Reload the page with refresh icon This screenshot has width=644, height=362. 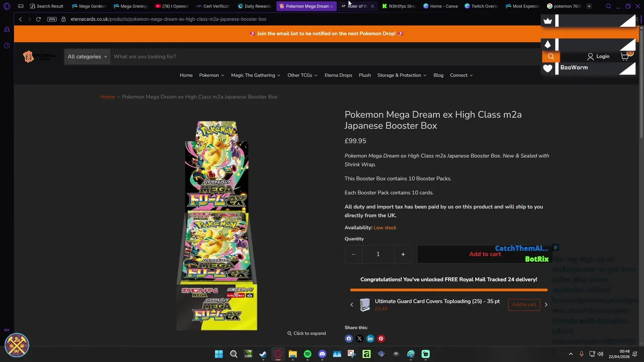[38, 19]
